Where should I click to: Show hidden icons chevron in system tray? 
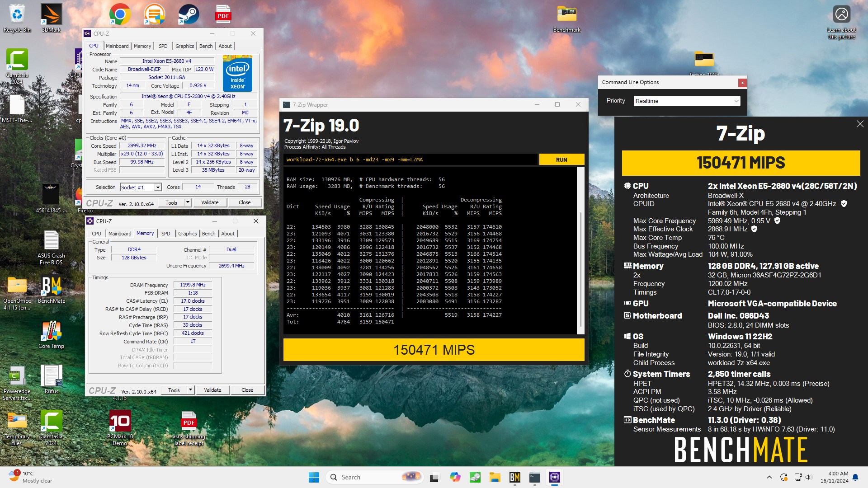tap(769, 477)
